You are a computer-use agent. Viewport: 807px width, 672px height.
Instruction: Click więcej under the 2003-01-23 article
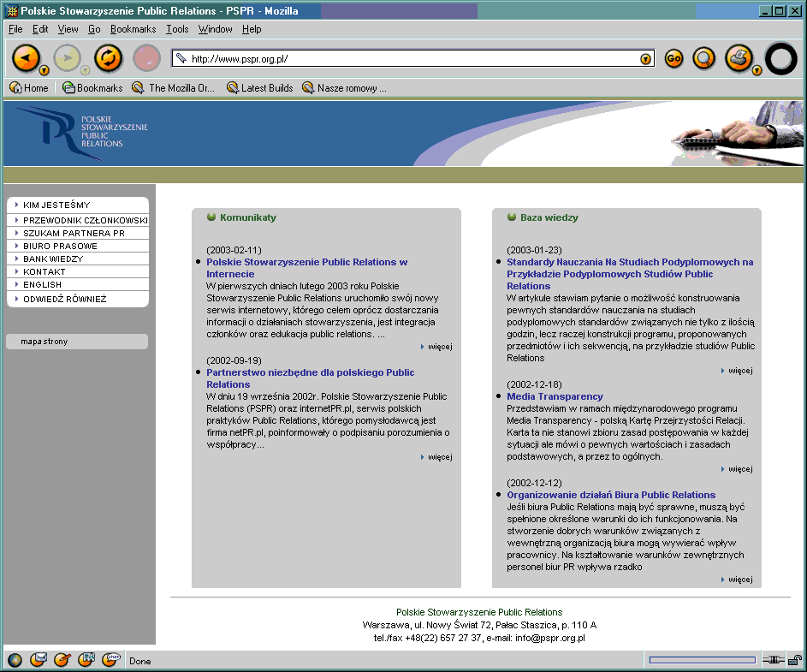(x=737, y=371)
